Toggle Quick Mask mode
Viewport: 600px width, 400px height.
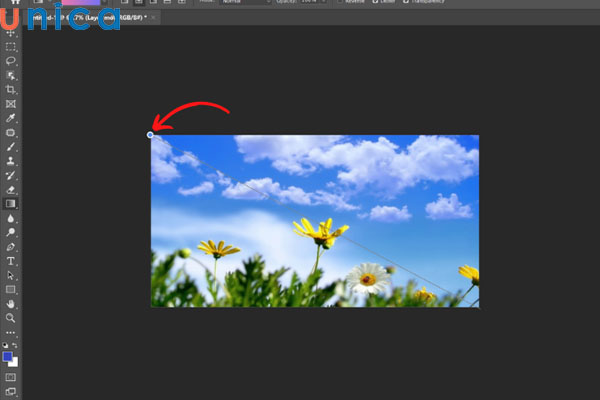[x=10, y=377]
